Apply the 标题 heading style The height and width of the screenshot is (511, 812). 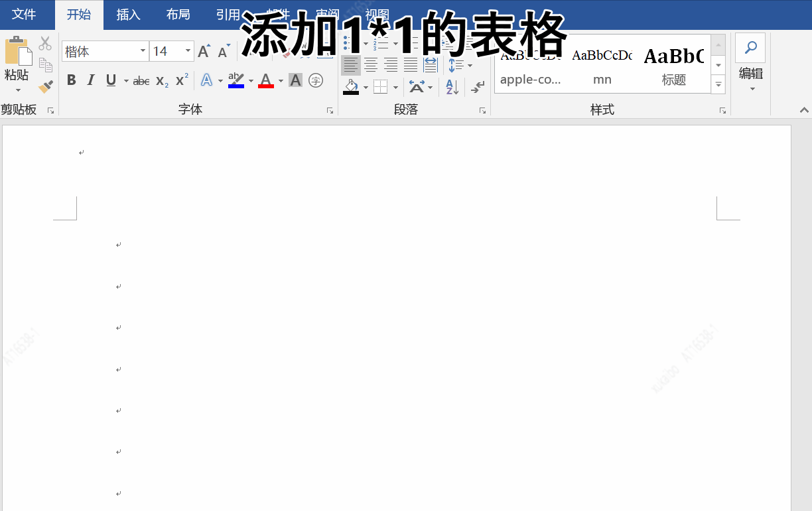click(x=673, y=64)
